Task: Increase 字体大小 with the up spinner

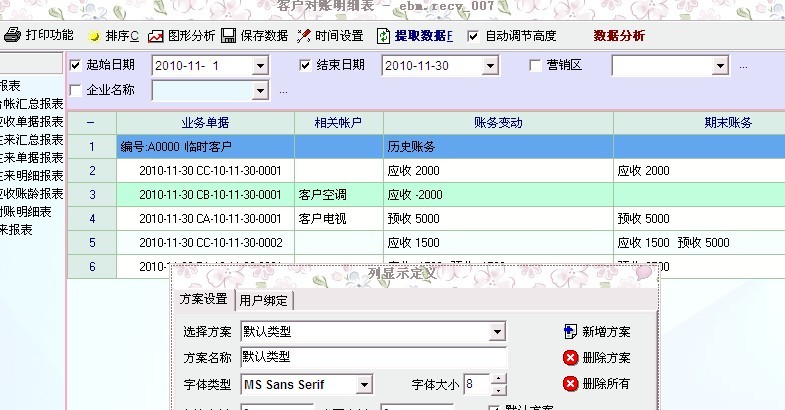Action: (x=499, y=379)
